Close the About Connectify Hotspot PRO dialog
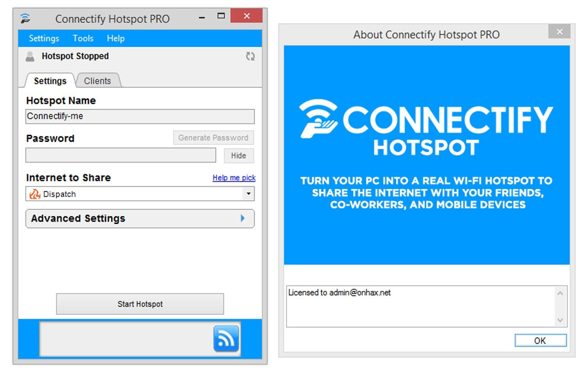The width and height of the screenshot is (588, 377). pyautogui.click(x=559, y=31)
